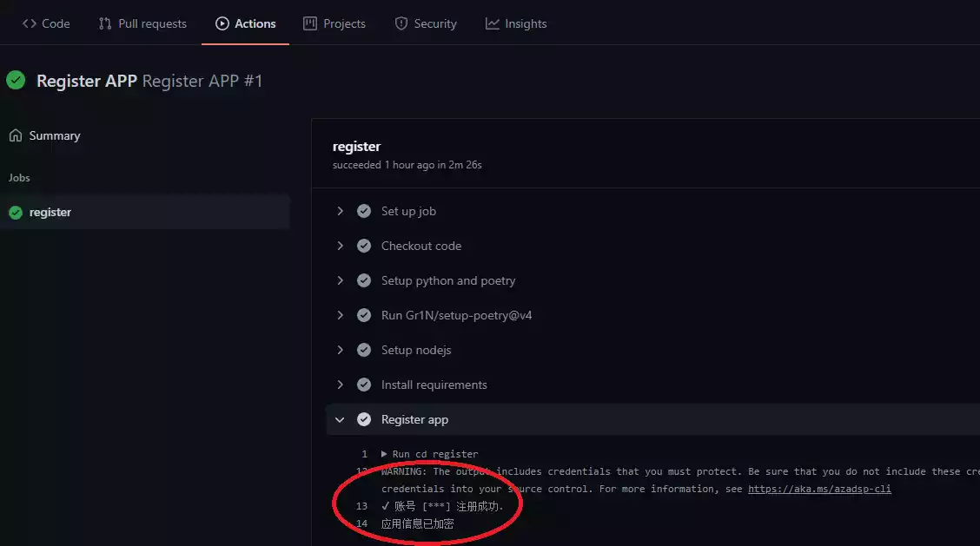
Task: Switch to the Projects tab
Action: (334, 23)
